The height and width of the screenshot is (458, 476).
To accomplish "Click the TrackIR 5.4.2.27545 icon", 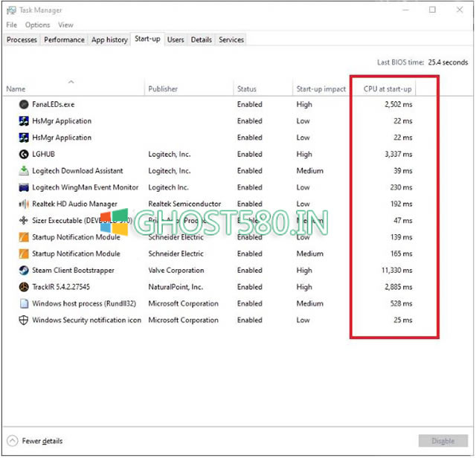I will coord(24,287).
